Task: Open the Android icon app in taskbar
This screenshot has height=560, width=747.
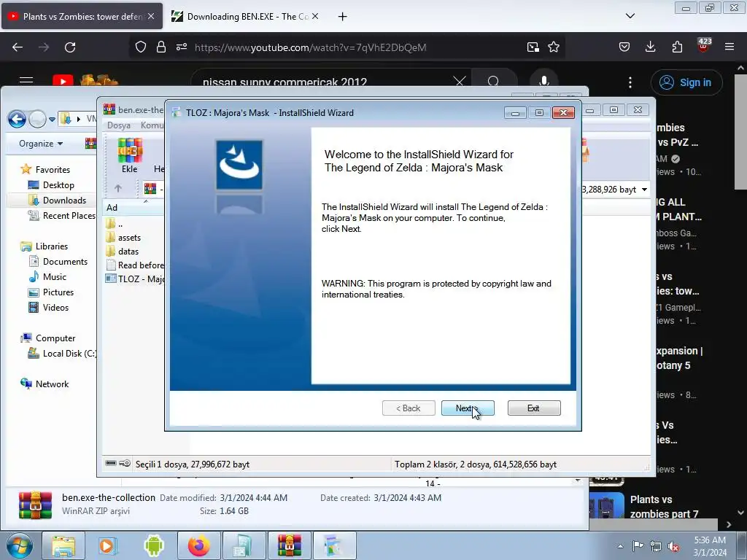Action: coord(153,545)
